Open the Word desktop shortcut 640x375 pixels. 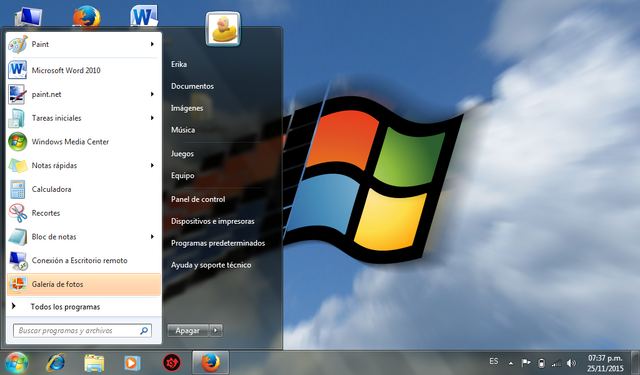(144, 16)
